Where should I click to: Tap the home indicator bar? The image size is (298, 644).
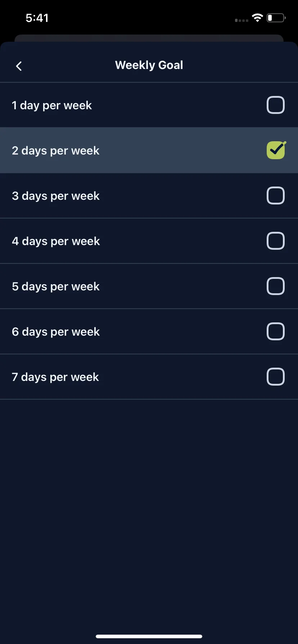click(x=149, y=636)
